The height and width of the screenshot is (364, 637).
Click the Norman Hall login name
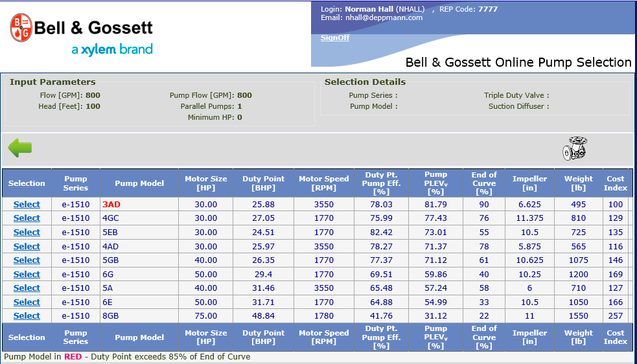pos(370,9)
